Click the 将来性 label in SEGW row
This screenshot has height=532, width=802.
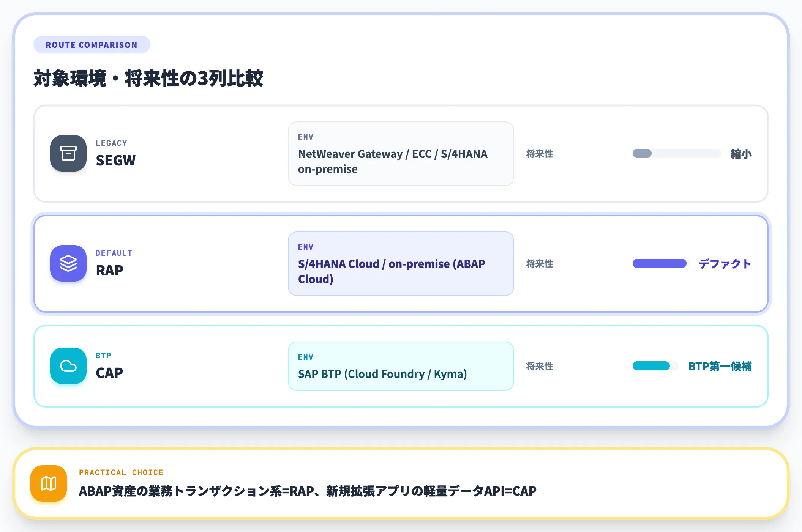[x=540, y=154]
